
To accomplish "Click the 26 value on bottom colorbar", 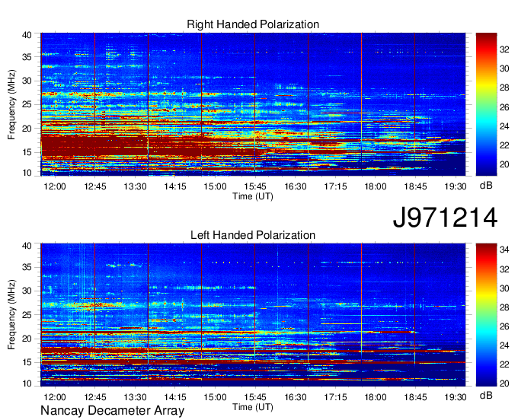I will 504,326.
